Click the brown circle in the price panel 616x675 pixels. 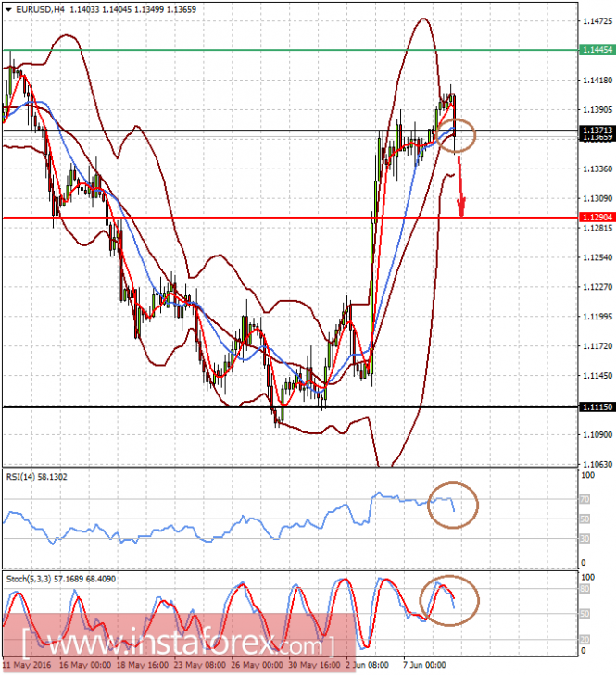coord(456,135)
